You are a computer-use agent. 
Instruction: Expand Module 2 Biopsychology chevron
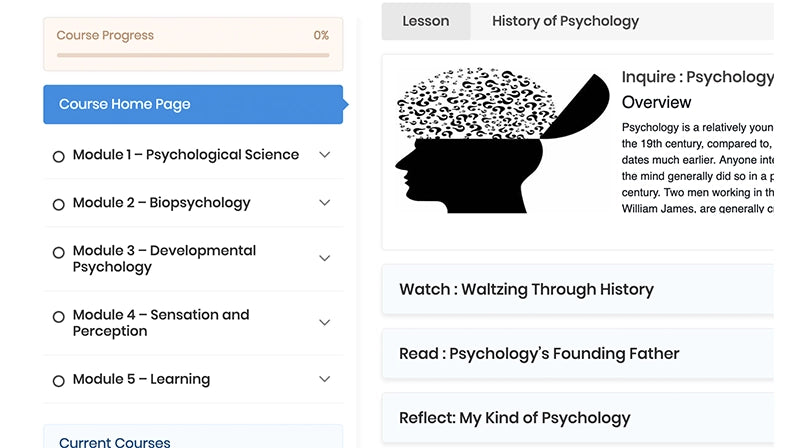(324, 203)
